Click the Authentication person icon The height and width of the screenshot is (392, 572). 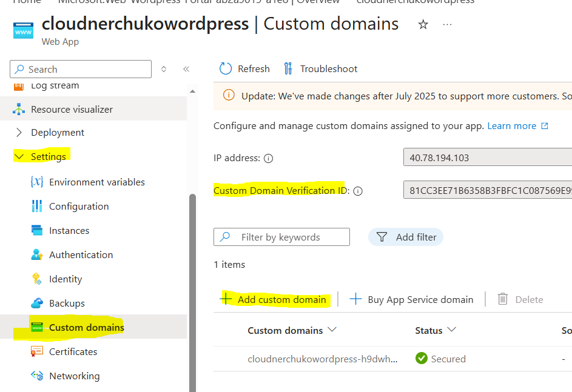click(37, 254)
